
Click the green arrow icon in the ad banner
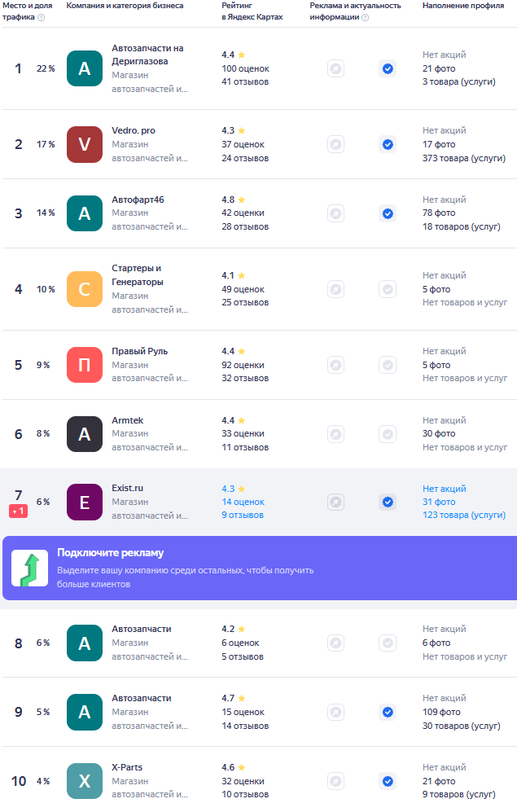[x=30, y=568]
